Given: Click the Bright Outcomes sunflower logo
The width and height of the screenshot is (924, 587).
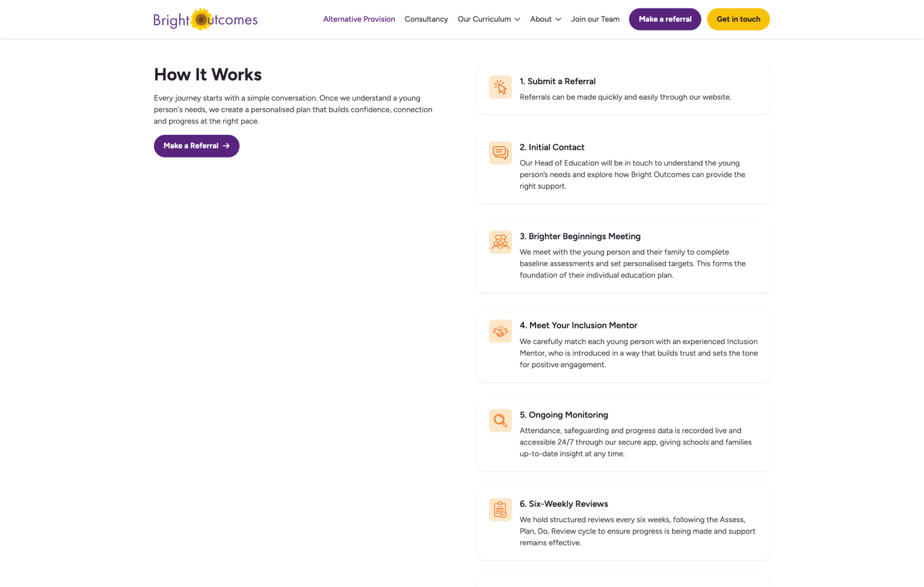Looking at the screenshot, I should click(x=205, y=20).
